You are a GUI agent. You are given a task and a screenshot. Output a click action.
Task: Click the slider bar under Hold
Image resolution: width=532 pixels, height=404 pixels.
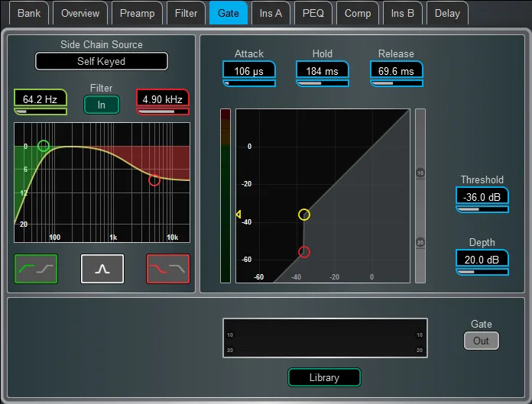(323, 83)
